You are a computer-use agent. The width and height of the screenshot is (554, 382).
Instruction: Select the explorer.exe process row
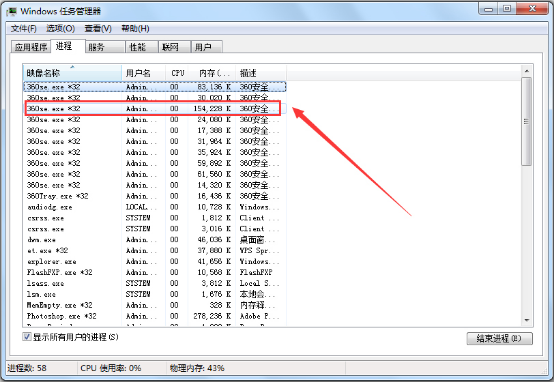(155, 261)
